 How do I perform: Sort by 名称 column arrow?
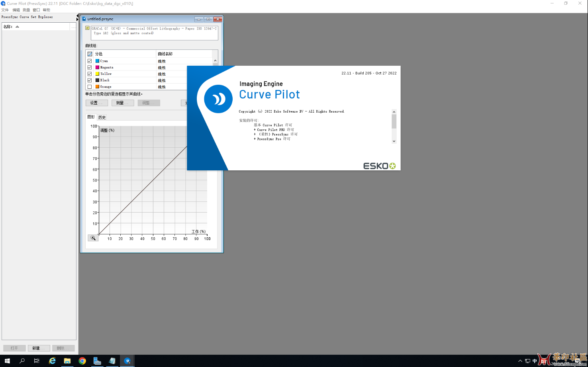click(17, 27)
